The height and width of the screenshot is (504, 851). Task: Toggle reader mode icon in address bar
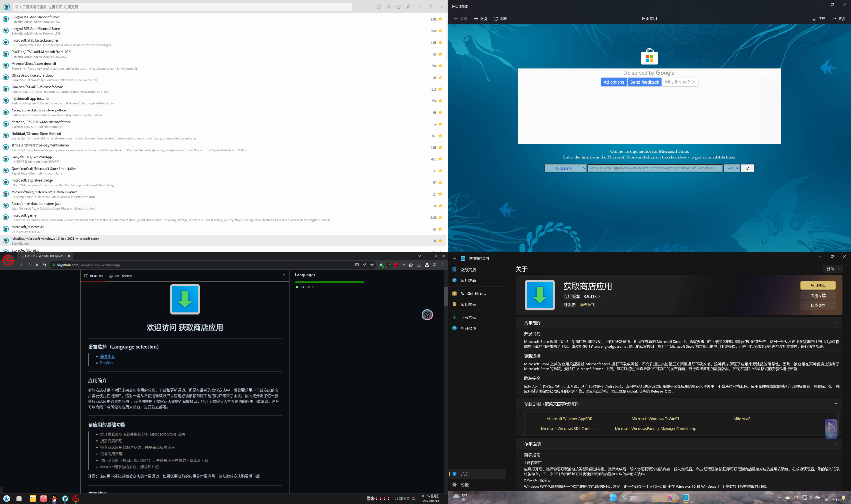point(357,265)
